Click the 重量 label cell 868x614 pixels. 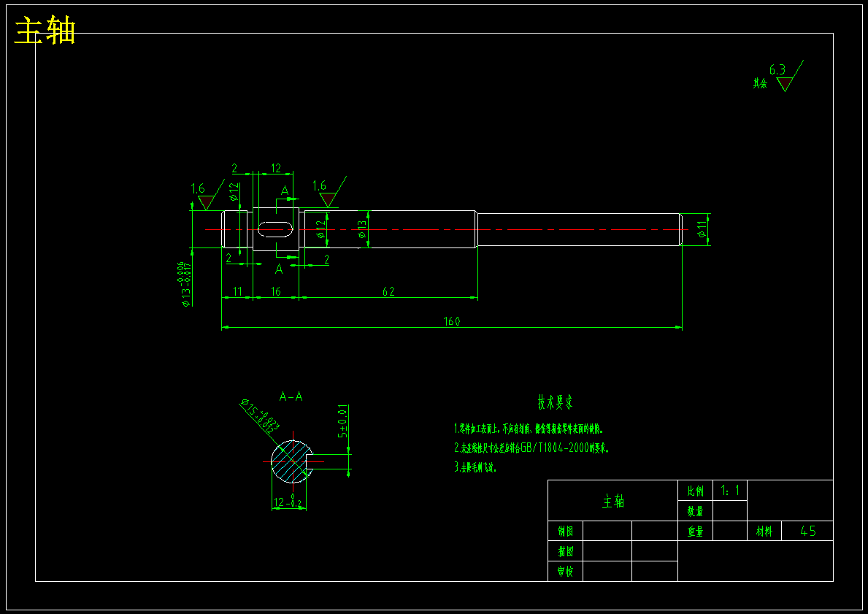click(695, 532)
